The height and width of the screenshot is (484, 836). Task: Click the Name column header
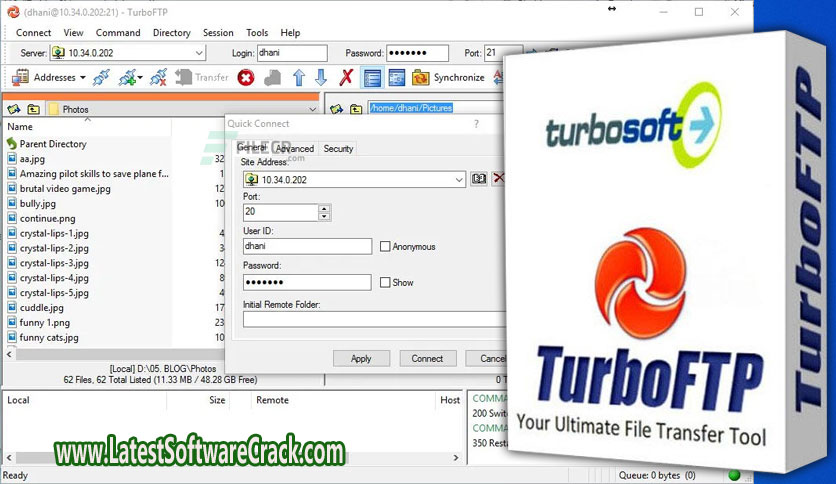click(x=88, y=127)
